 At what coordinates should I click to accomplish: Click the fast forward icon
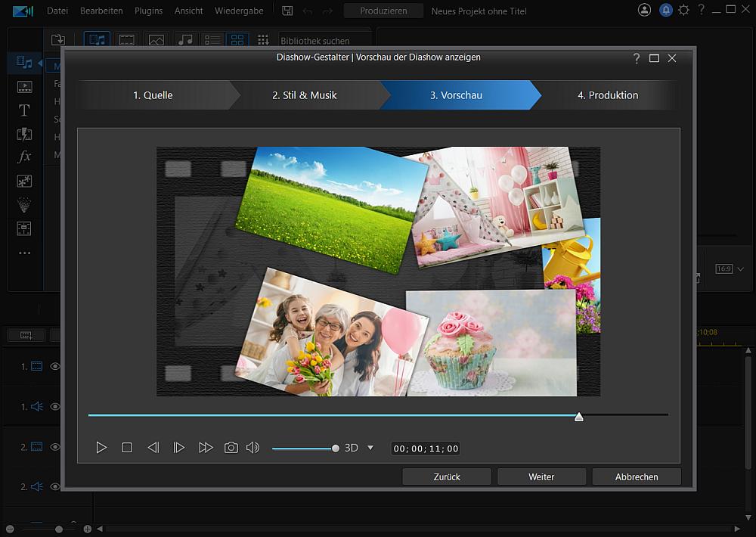(205, 448)
